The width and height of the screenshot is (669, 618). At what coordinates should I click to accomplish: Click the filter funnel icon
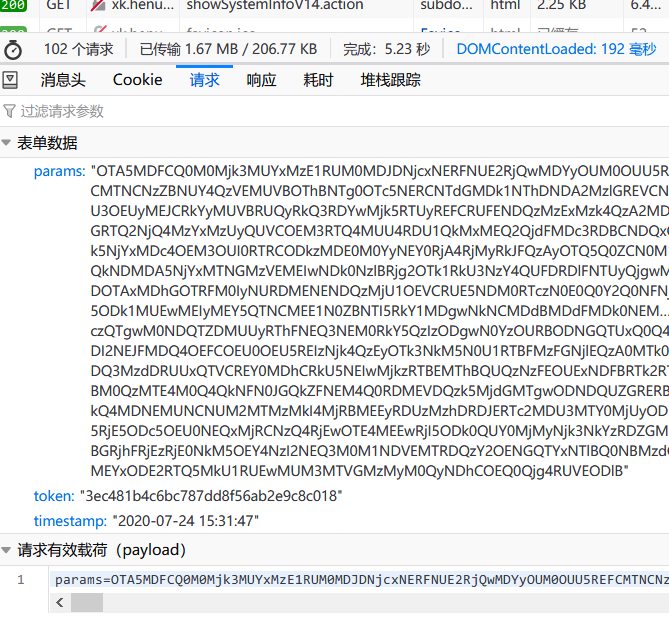[x=9, y=111]
